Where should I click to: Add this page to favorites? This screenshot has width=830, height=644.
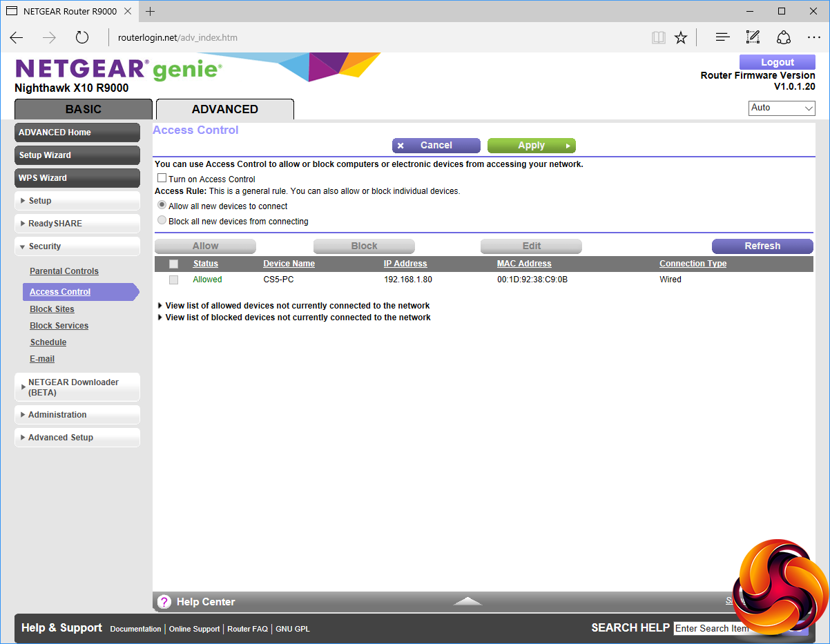click(x=681, y=37)
